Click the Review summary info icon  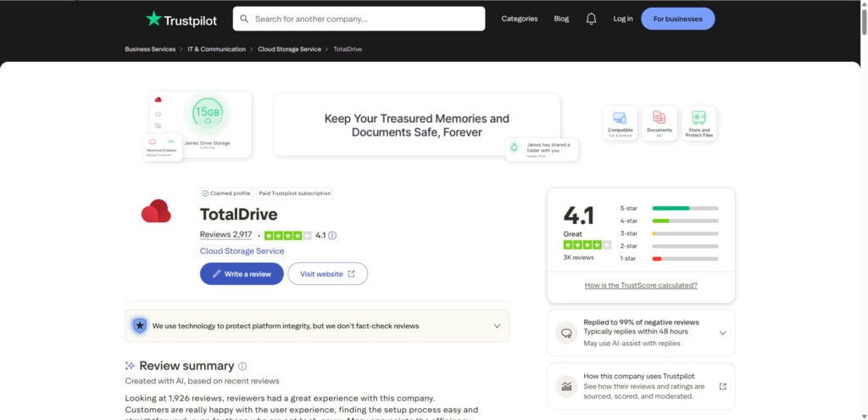point(242,367)
